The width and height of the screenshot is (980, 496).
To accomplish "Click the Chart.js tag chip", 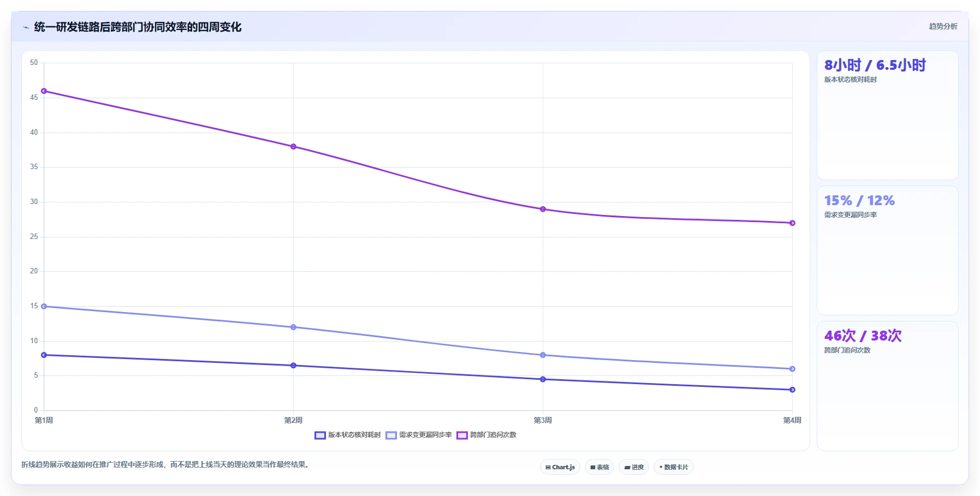I will pyautogui.click(x=560, y=467).
